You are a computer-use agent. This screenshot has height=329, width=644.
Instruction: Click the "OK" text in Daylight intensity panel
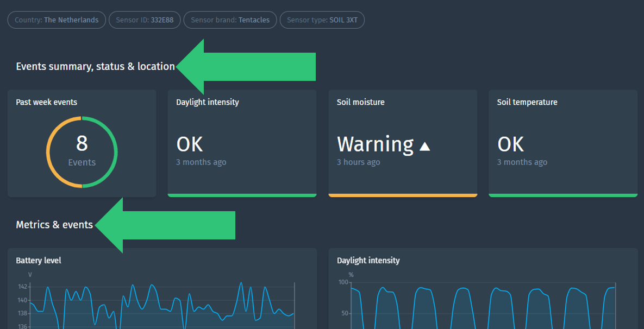189,144
